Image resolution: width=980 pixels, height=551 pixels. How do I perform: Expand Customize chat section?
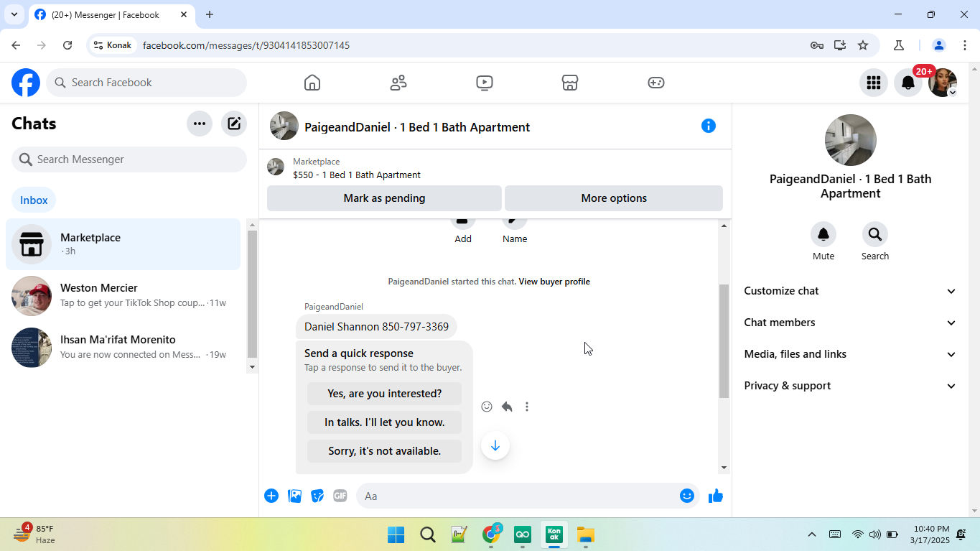[851, 291]
